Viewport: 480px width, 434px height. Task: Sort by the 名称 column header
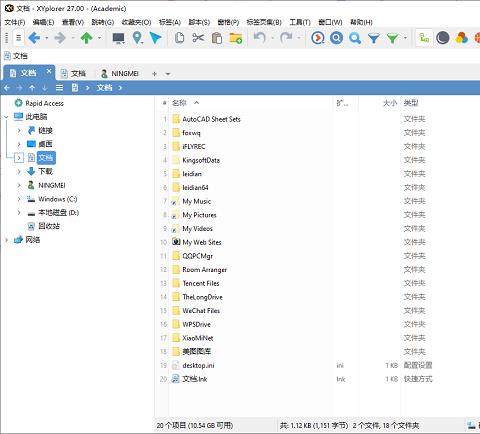(179, 103)
